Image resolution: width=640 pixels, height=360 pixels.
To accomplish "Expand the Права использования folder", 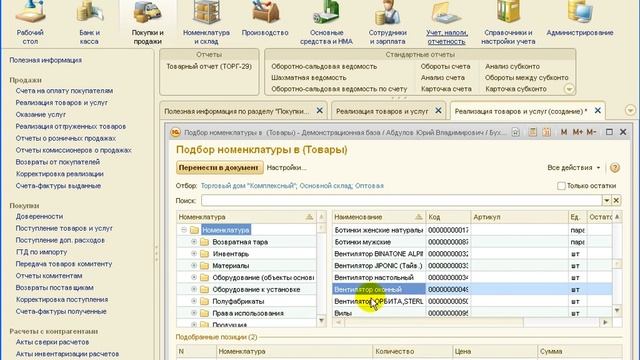I will 194,313.
